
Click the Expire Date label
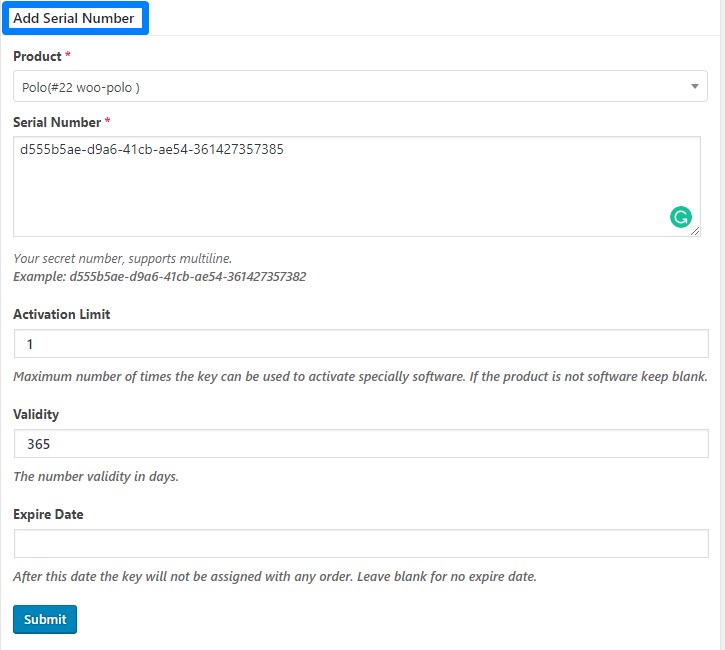[48, 515]
